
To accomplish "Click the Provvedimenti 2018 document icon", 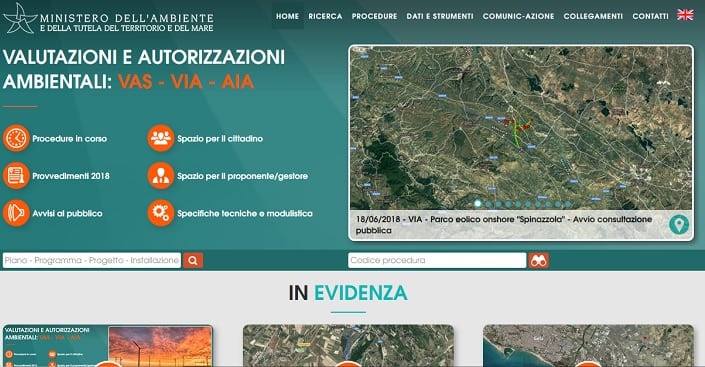I will tap(16, 175).
